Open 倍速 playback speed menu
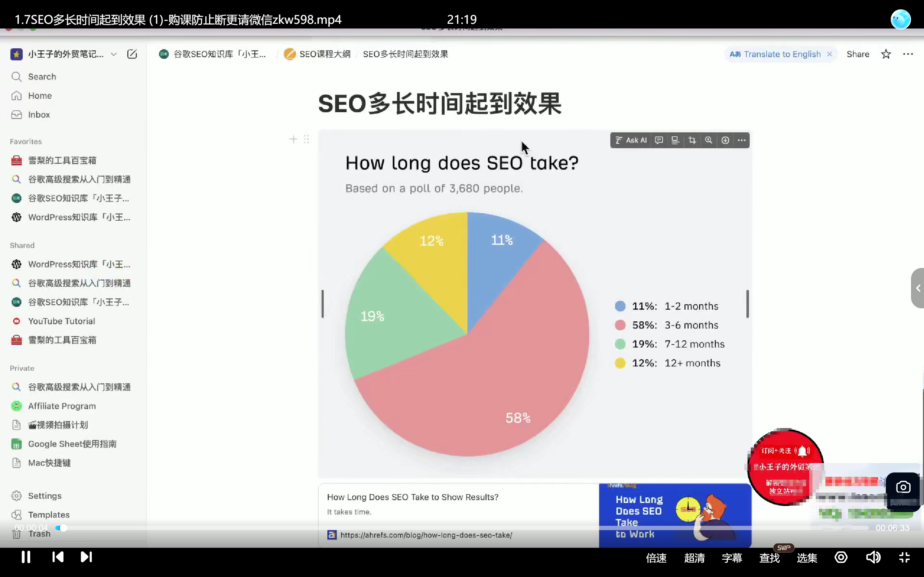 (656, 558)
